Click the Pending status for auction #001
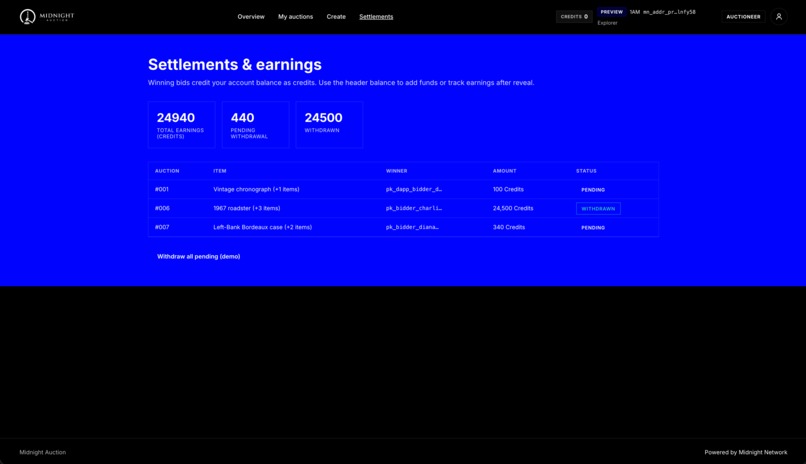Viewport: 806px width, 464px height. point(593,190)
